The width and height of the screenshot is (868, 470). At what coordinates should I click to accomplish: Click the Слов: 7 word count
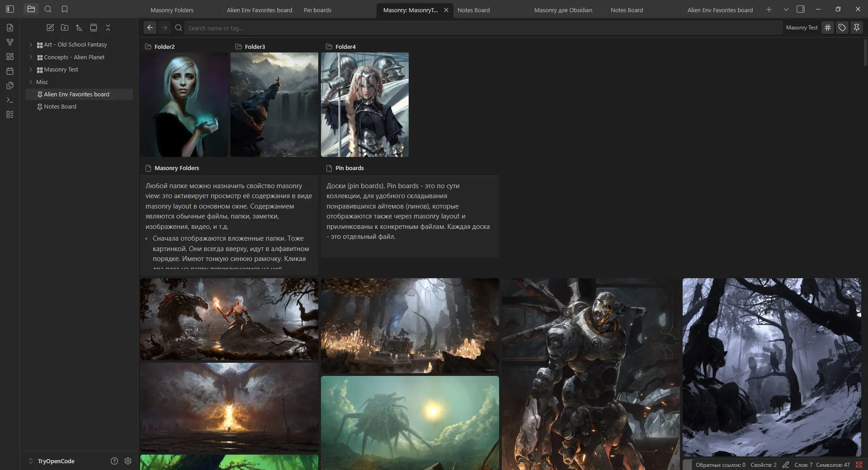tap(803, 465)
